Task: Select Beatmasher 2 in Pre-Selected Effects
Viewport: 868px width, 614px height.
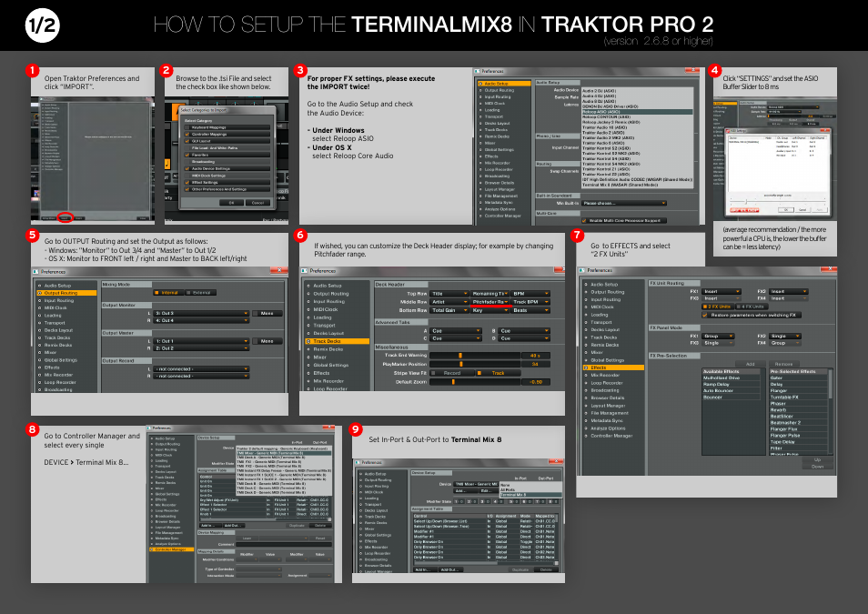Action: coord(798,422)
